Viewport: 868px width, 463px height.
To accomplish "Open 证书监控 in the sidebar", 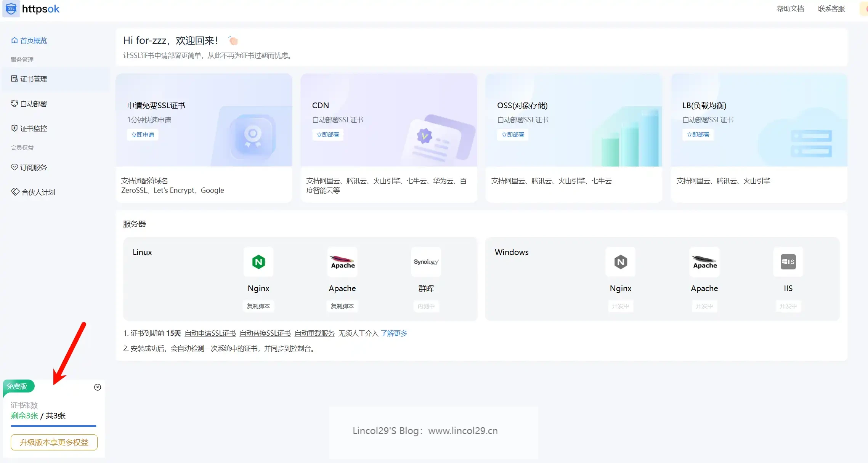I will coord(29,128).
